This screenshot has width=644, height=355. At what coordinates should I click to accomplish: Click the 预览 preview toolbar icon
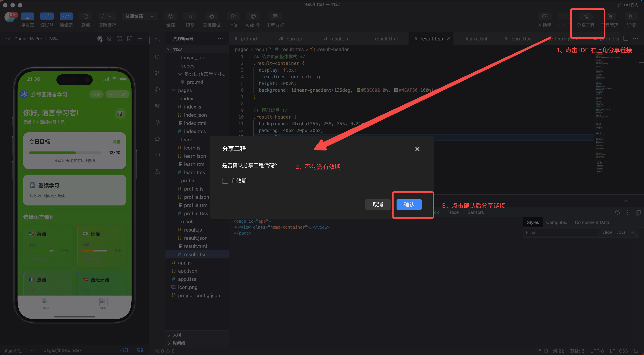coord(190,17)
